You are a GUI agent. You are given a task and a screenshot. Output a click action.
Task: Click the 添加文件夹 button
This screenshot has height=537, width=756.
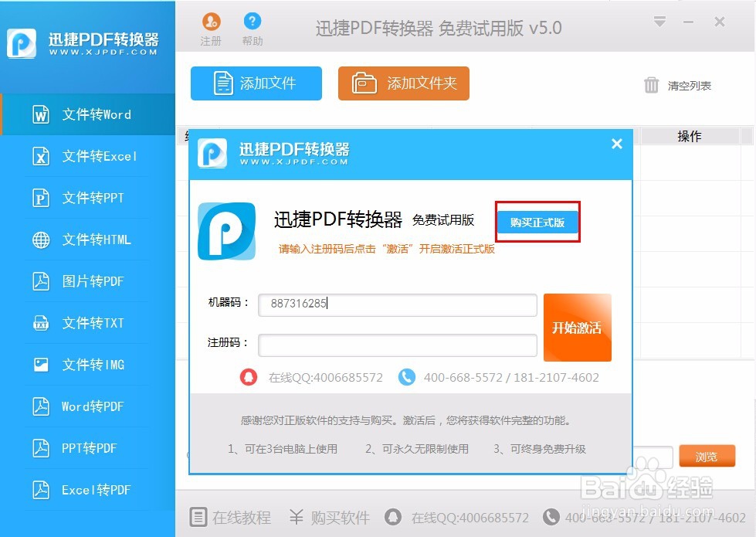[404, 83]
